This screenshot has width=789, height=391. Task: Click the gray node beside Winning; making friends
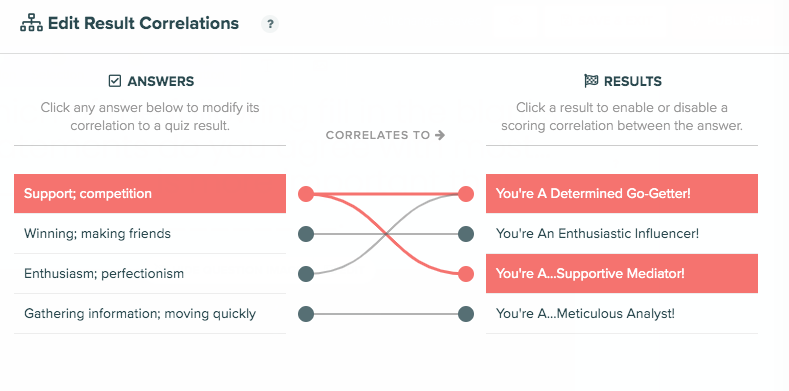pyautogui.click(x=306, y=234)
